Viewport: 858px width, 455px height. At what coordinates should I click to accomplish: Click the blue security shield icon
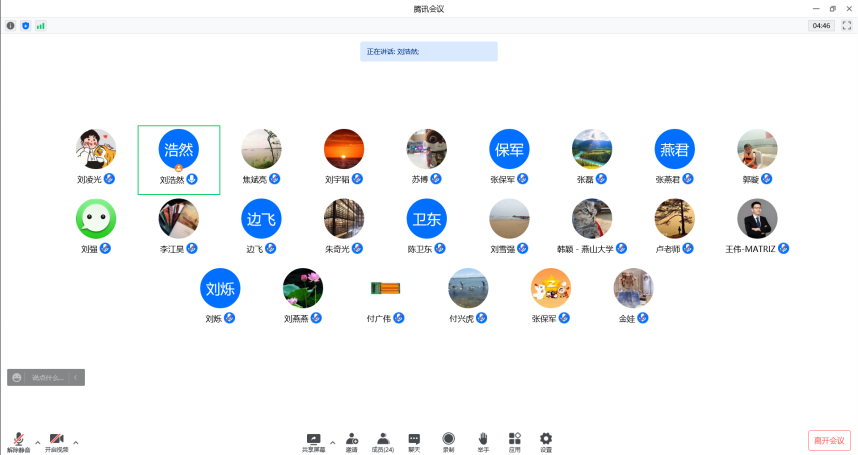(x=26, y=25)
